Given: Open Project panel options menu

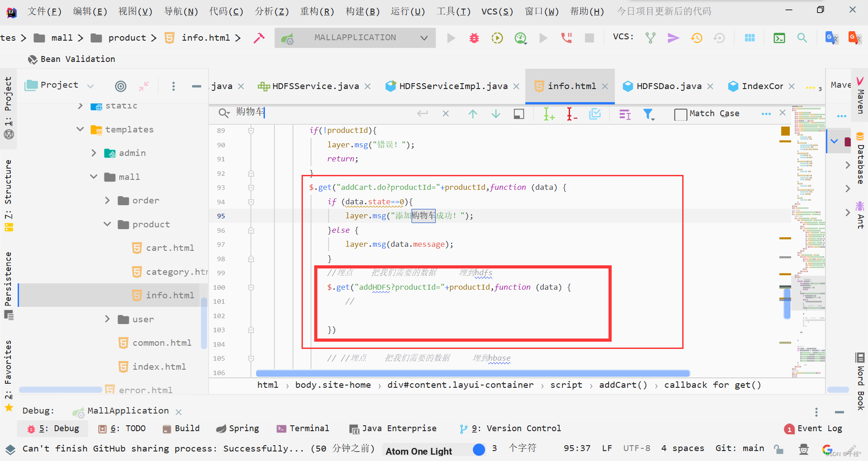Looking at the screenshot, I should [x=174, y=86].
